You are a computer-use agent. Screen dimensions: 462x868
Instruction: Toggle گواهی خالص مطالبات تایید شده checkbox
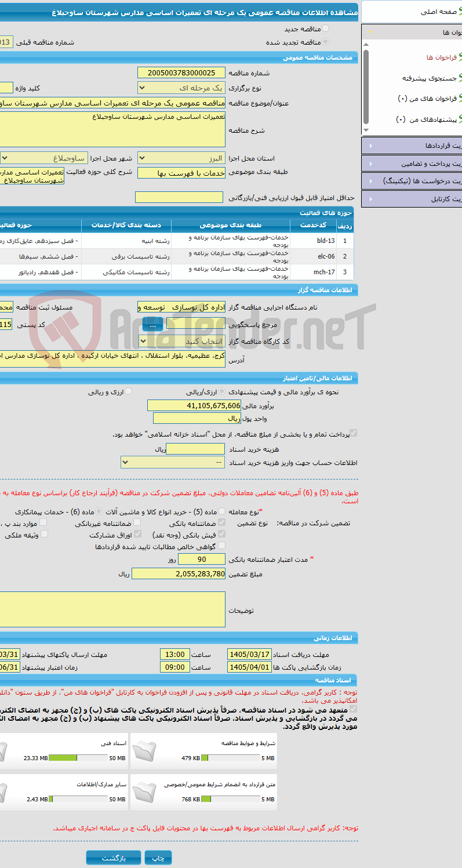(x=221, y=546)
